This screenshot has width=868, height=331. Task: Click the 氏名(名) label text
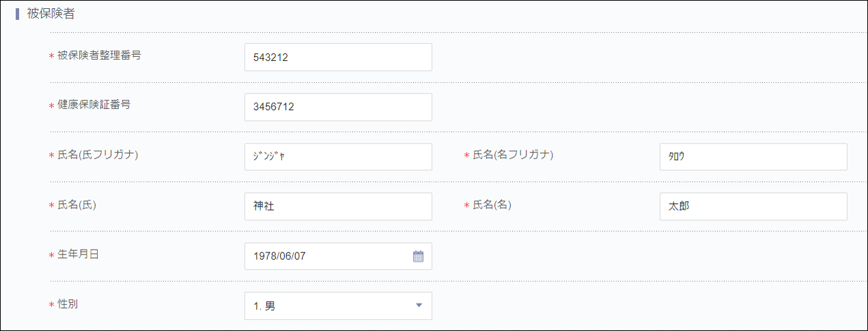tap(492, 204)
